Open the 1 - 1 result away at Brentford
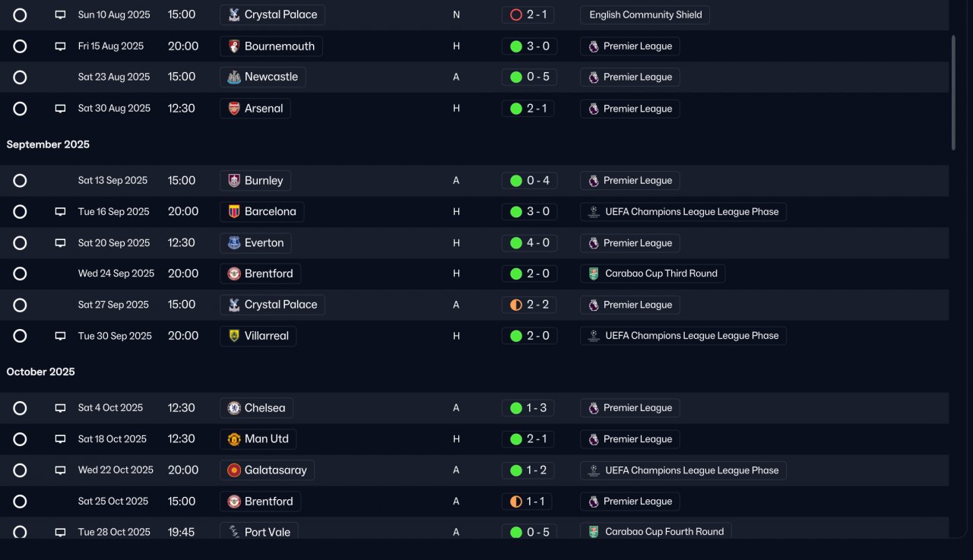 tap(527, 501)
